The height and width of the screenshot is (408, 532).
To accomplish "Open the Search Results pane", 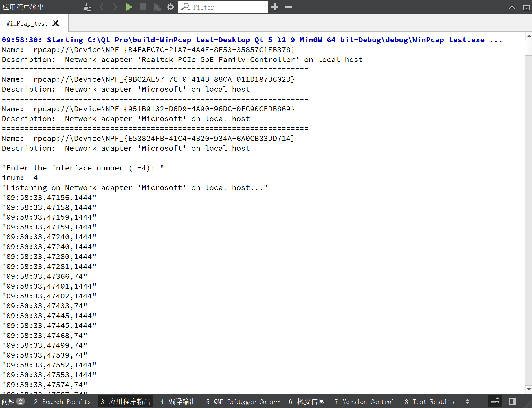I will coord(63,401).
